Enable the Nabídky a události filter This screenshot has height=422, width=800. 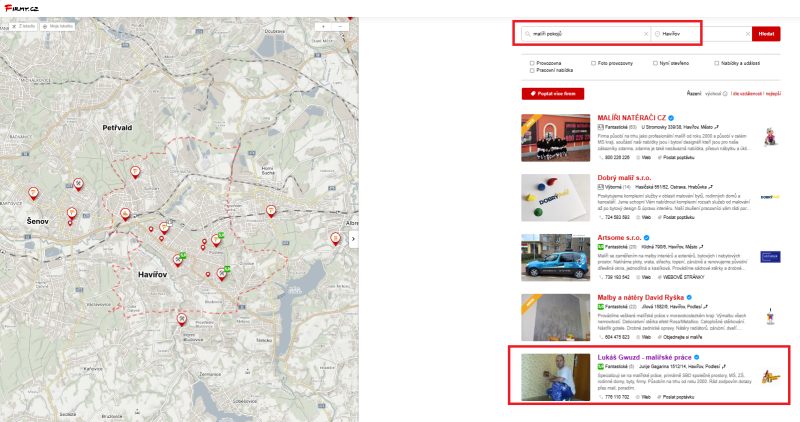[x=716, y=63]
